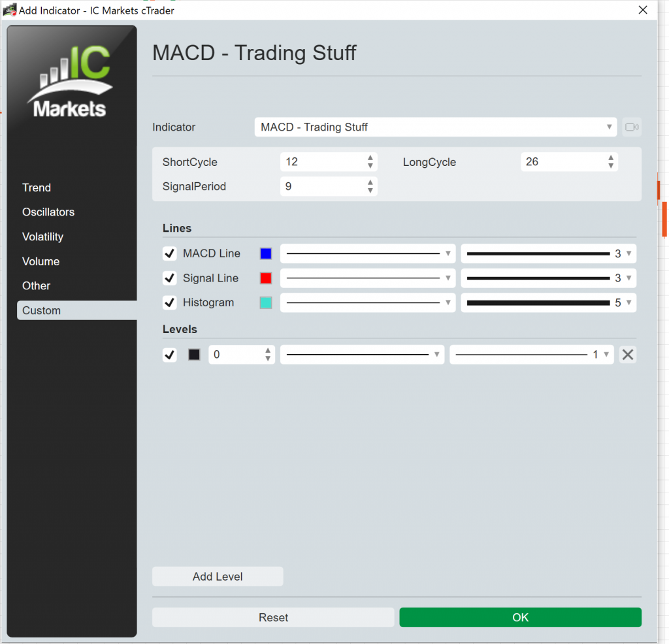Click the Add Level button
Viewport: 669px width, 644px height.
coord(218,577)
